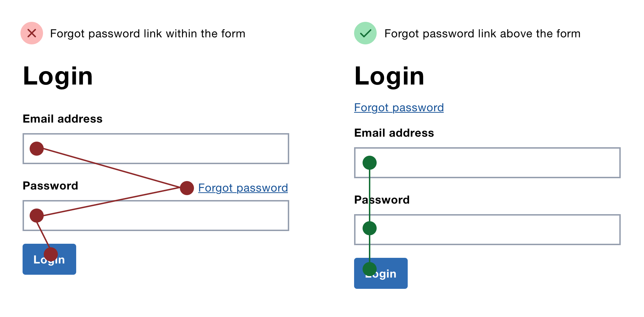Click the blue Login button in left form
This screenshot has height=317, width=644.
click(49, 259)
